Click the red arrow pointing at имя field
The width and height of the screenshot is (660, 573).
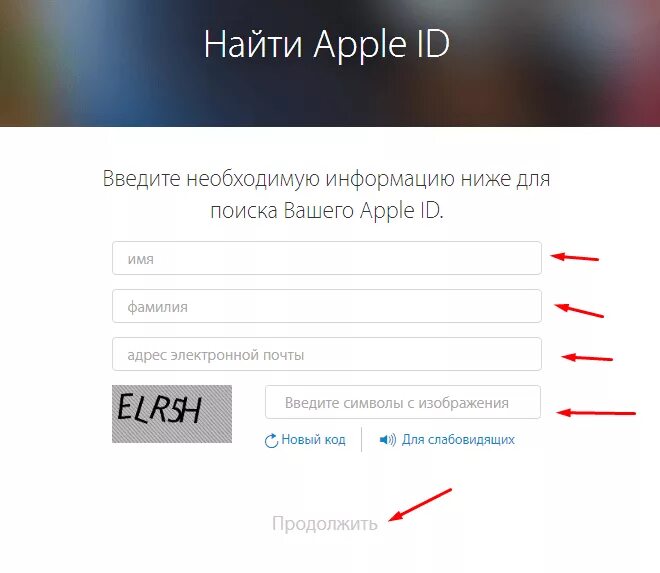[575, 257]
